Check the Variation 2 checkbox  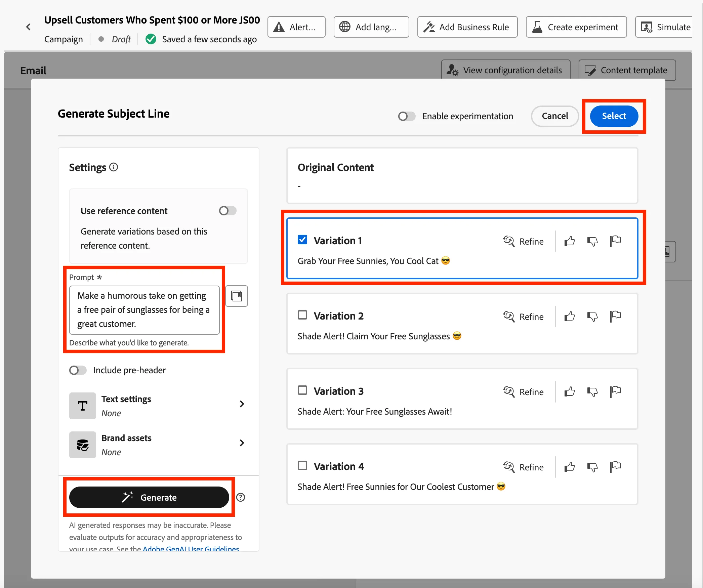(302, 315)
